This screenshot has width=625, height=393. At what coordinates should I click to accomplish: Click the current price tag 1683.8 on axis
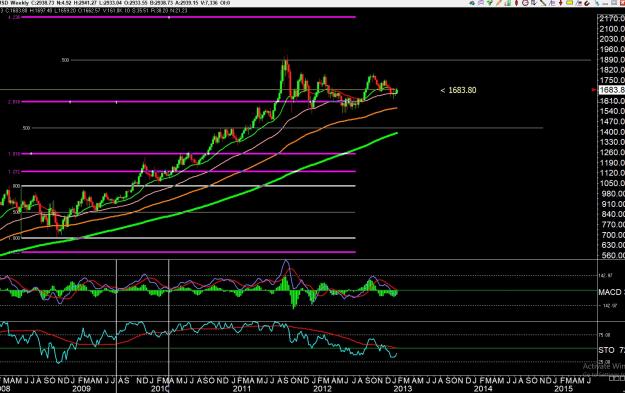[612, 90]
